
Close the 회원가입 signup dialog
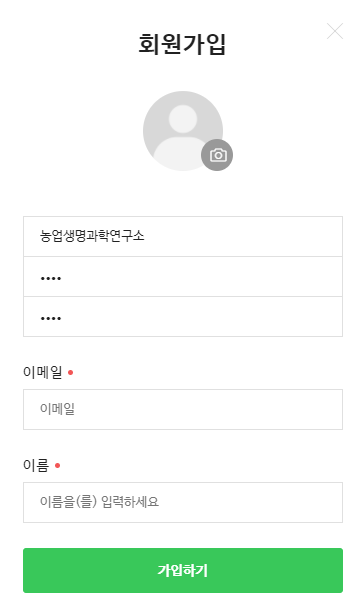tap(335, 31)
